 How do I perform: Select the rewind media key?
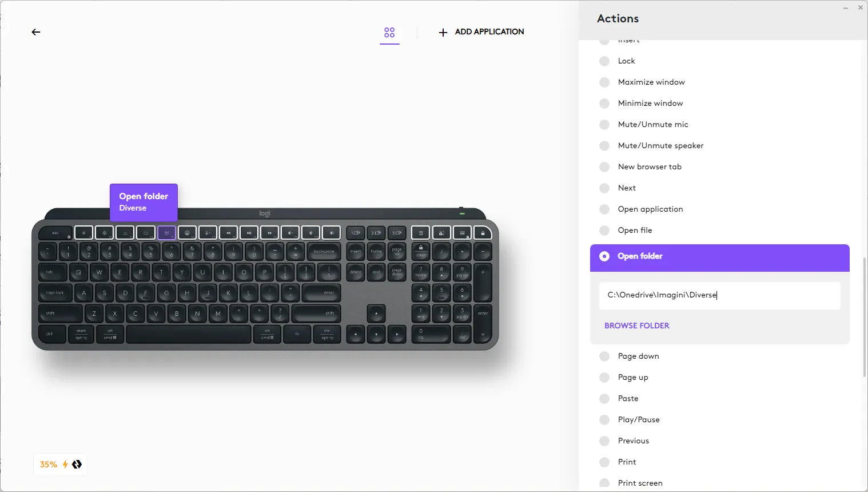click(228, 233)
